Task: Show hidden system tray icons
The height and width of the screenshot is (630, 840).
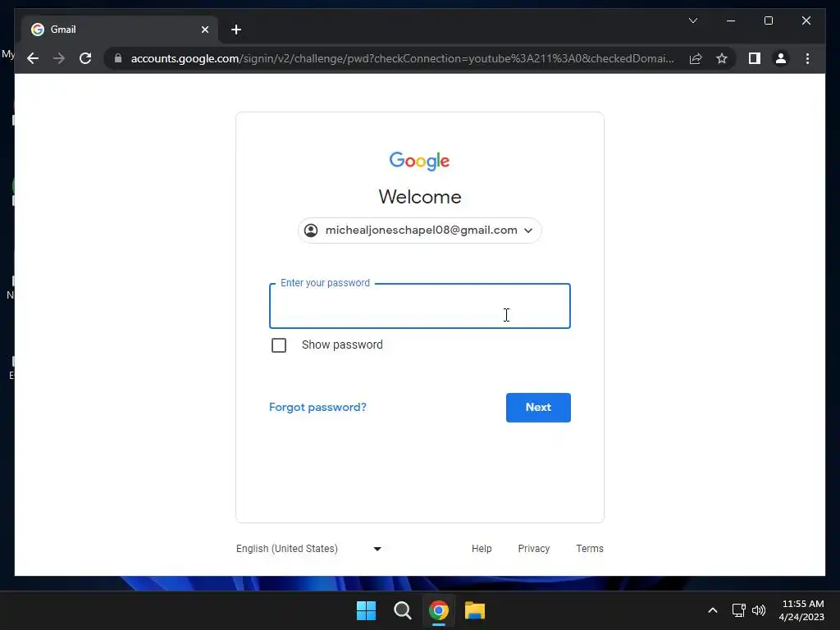Action: pyautogui.click(x=713, y=610)
